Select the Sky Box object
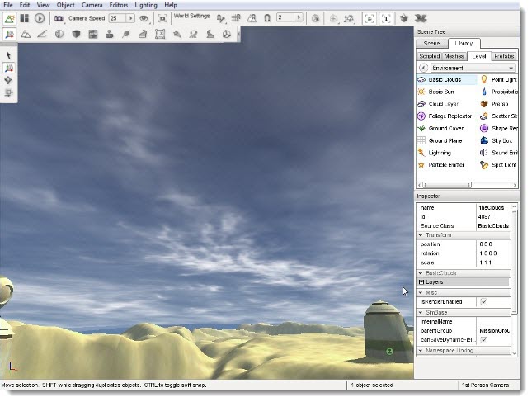This screenshot has width=532, height=402. tap(501, 140)
